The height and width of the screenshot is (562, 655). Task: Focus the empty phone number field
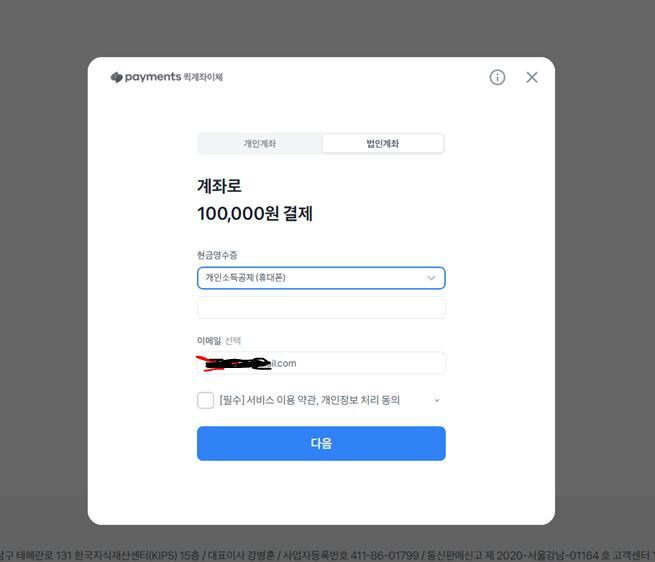click(x=321, y=308)
